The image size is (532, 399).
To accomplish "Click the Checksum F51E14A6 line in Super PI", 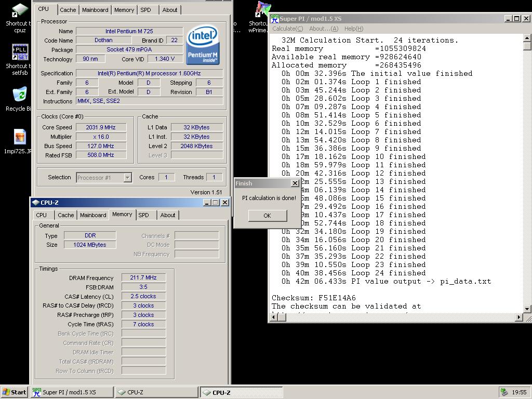I will click(313, 298).
